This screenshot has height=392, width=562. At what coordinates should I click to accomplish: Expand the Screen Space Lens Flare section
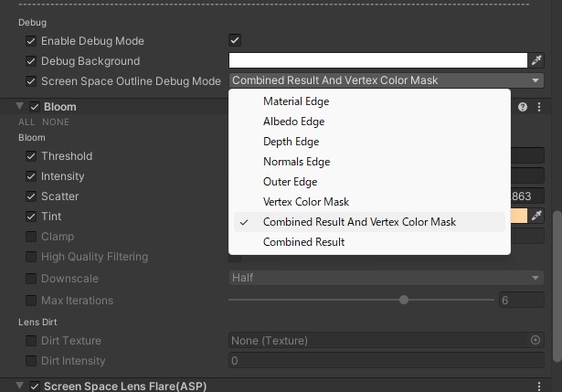pos(20,387)
